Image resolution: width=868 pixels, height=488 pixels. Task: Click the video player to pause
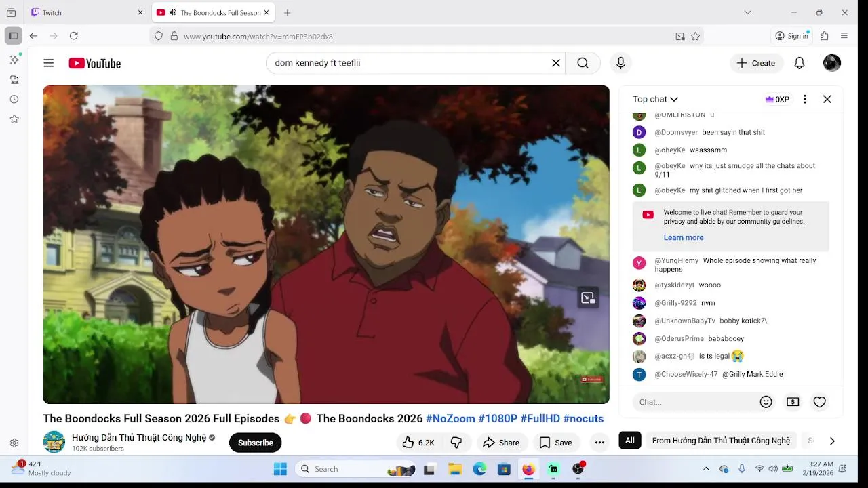tap(326, 245)
